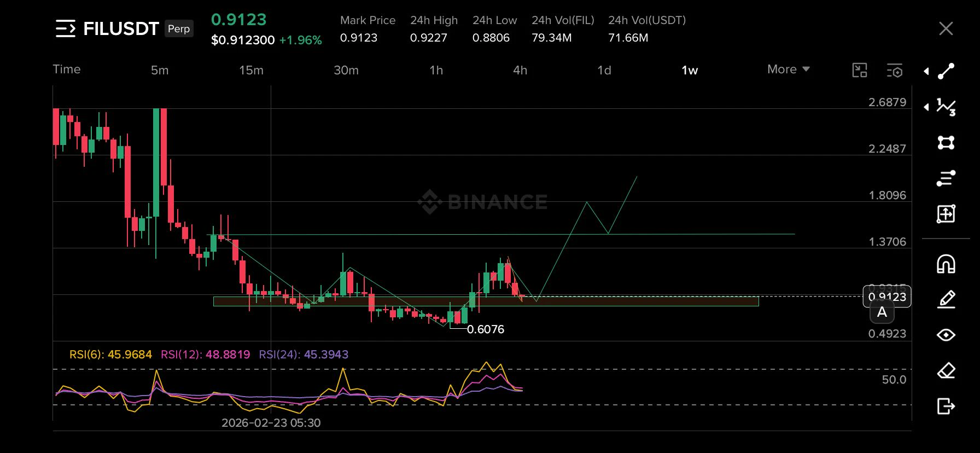Screen dimensions: 980x453
Task: Click the 24h Low value 0.8806
Action: (491, 38)
